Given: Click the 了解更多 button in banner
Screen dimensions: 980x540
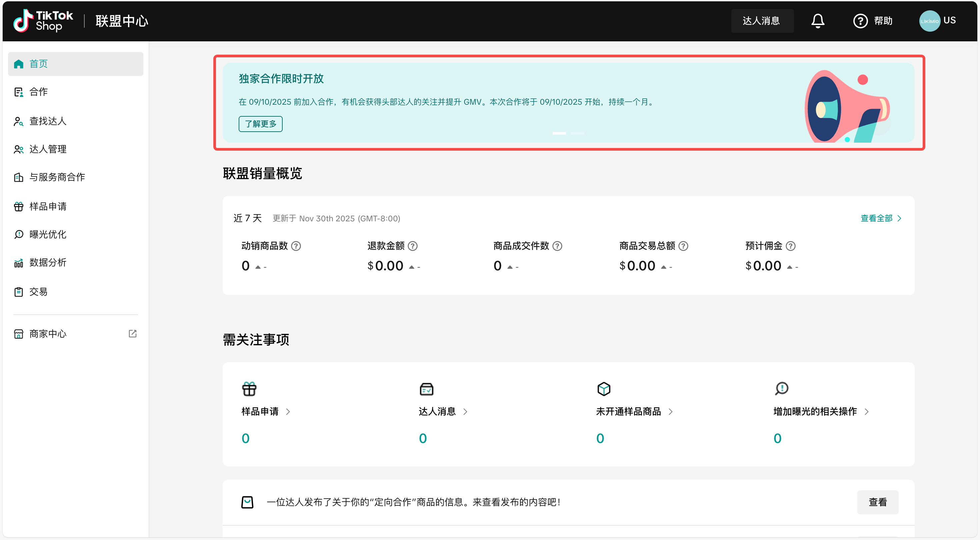Looking at the screenshot, I should point(260,124).
